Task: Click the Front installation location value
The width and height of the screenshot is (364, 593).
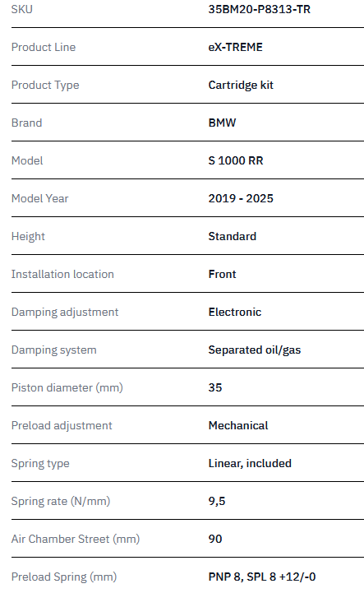Action: tap(222, 274)
